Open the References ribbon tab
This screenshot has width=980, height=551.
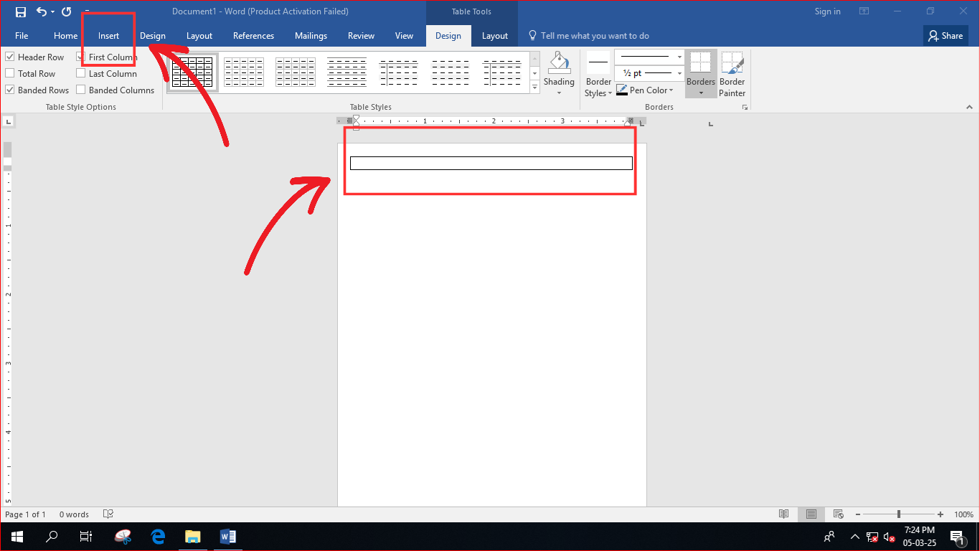(x=253, y=36)
